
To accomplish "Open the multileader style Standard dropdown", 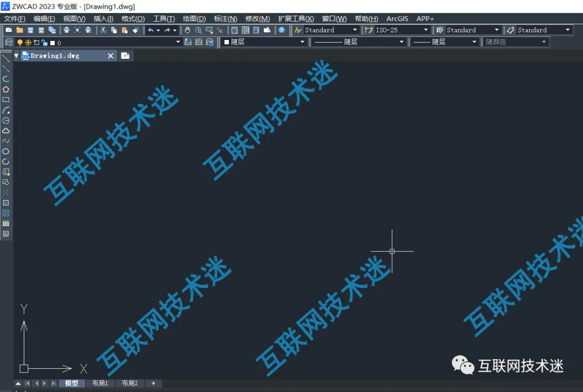I will tap(568, 30).
